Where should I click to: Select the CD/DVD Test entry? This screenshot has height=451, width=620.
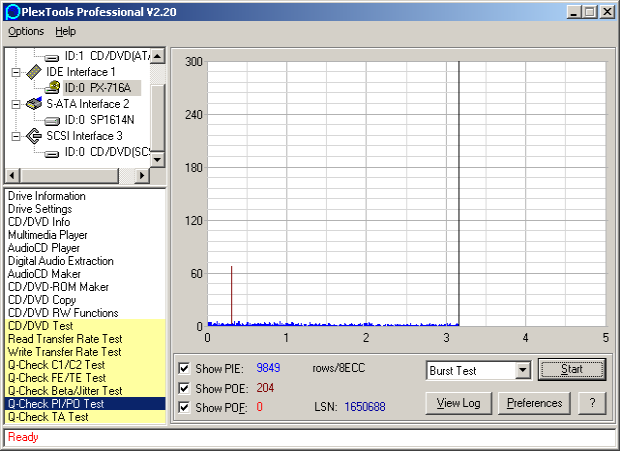[85, 326]
